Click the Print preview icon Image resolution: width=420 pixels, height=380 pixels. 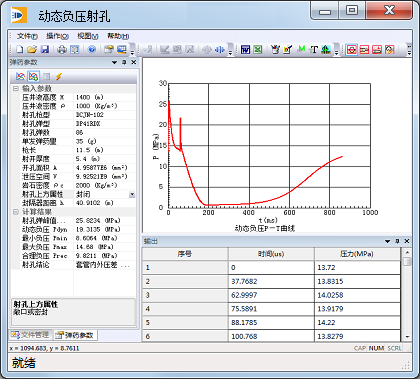tap(75, 50)
